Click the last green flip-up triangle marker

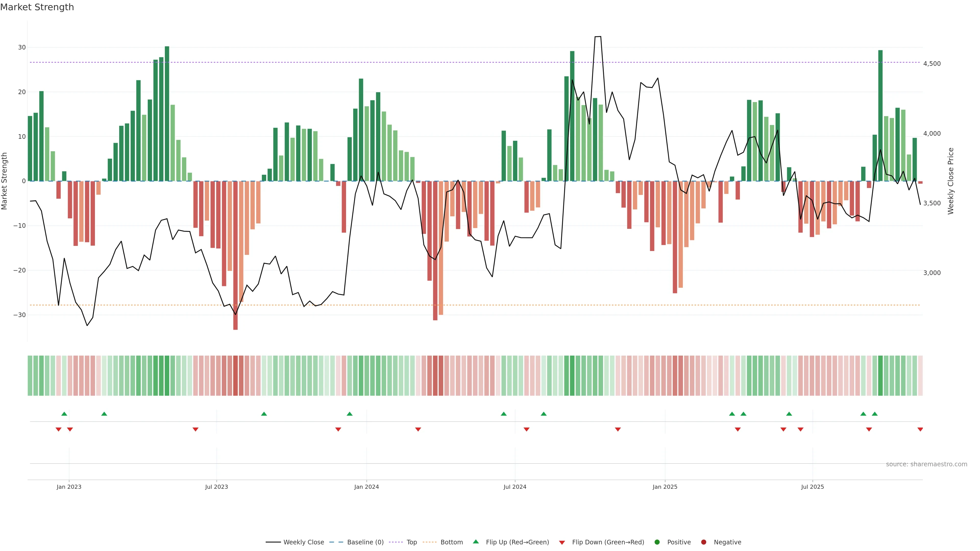click(x=875, y=414)
